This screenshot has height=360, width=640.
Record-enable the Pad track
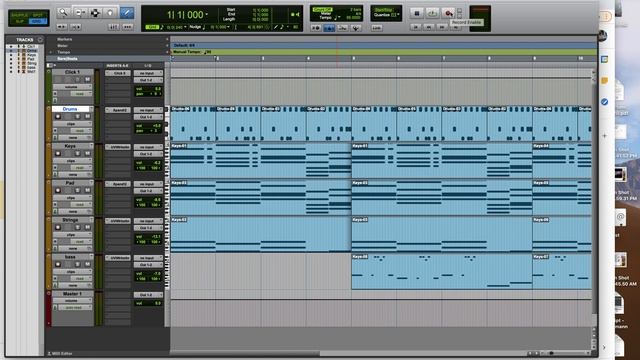(58, 191)
